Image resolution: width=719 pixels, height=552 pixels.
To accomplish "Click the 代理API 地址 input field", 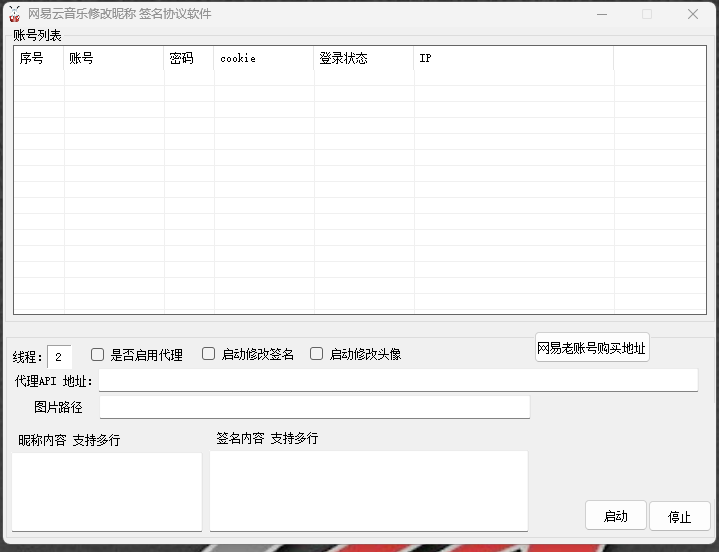I will [x=398, y=380].
